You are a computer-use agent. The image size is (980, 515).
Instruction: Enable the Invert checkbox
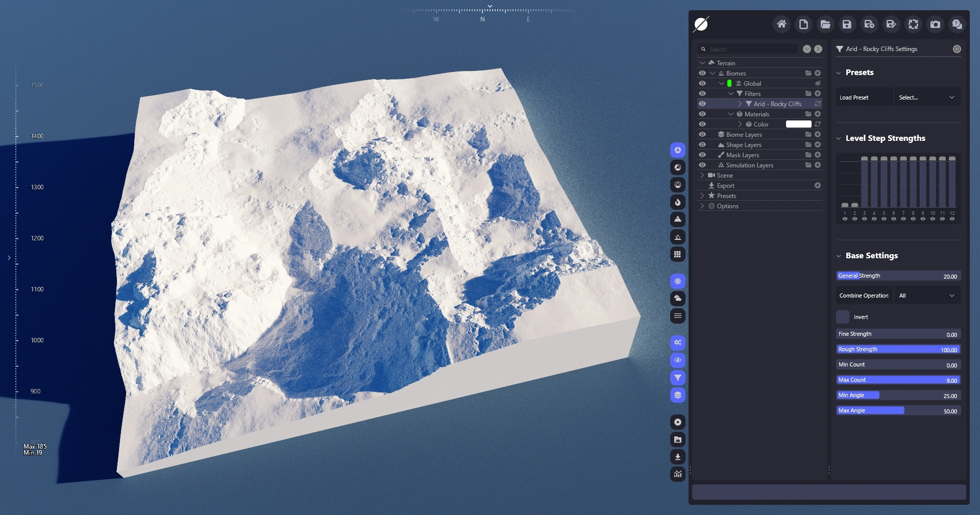click(x=843, y=317)
